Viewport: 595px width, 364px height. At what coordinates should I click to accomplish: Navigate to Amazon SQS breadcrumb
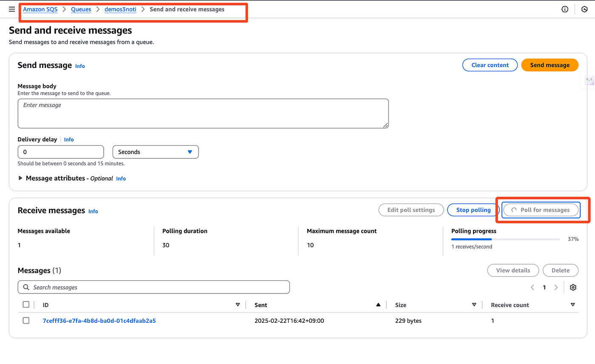pos(40,9)
